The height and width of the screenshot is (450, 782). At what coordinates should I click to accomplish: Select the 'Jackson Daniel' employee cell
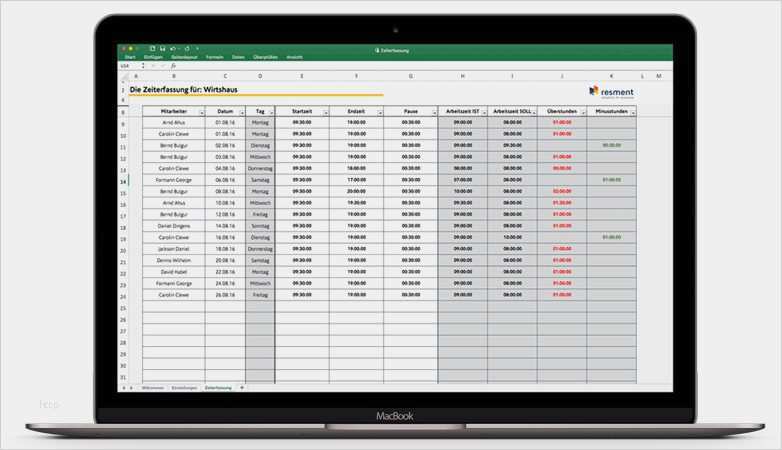click(174, 249)
